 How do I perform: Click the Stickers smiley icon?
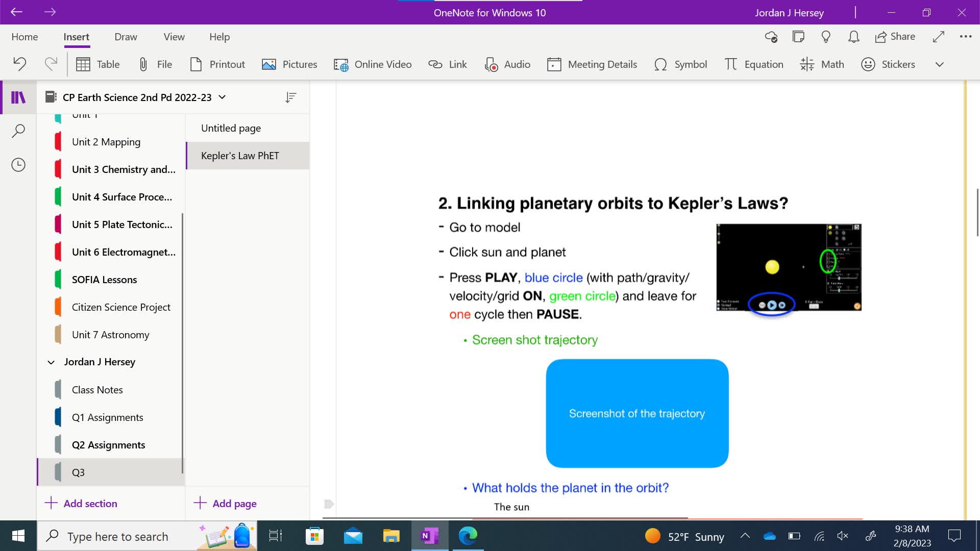point(868,64)
